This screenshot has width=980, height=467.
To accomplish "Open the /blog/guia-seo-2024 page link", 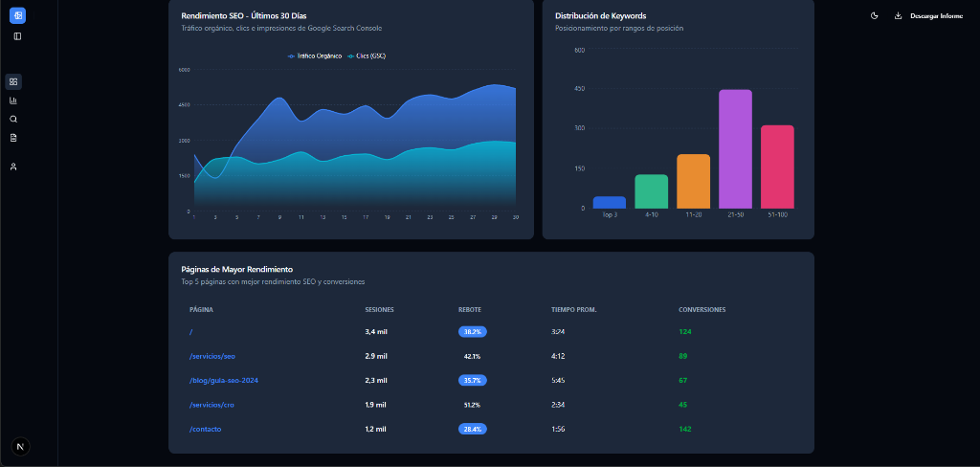I will [224, 380].
